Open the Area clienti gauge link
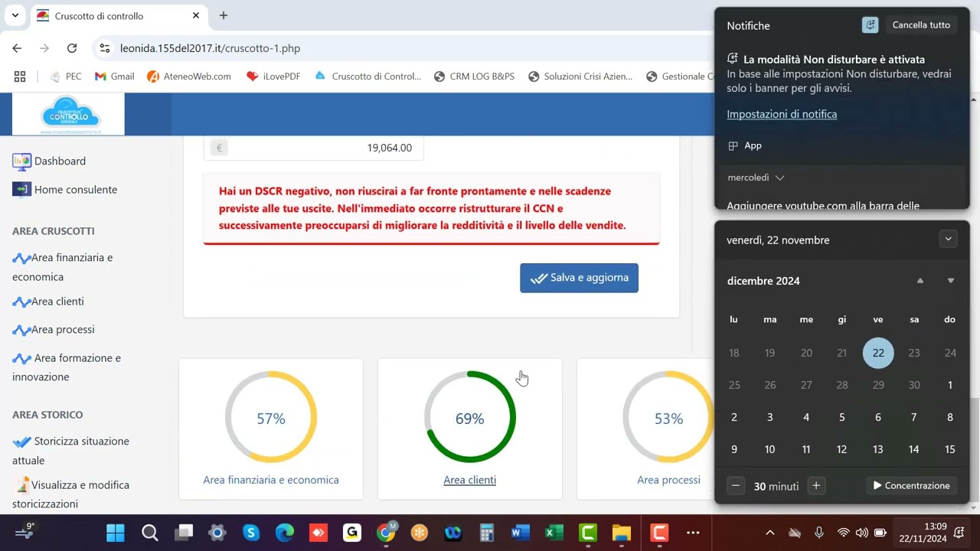 (x=469, y=480)
